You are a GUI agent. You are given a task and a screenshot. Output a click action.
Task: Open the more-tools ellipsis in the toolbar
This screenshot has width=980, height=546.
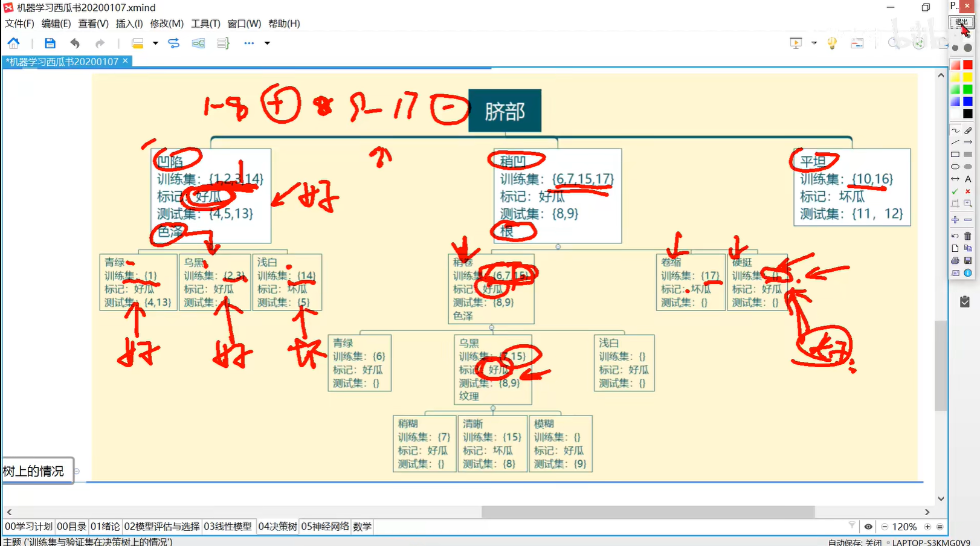pos(249,43)
